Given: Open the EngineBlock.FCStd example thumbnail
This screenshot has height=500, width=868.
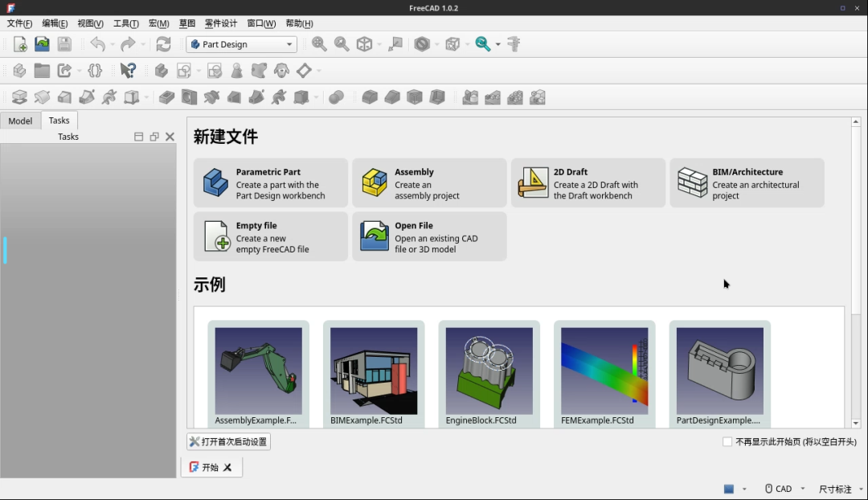Looking at the screenshot, I should [x=489, y=371].
